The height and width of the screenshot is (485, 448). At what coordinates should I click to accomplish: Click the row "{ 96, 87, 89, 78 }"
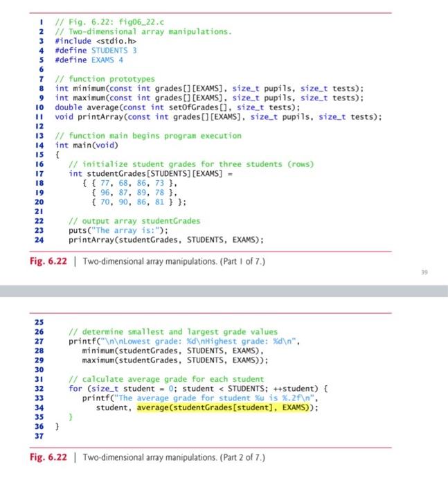(x=134, y=193)
